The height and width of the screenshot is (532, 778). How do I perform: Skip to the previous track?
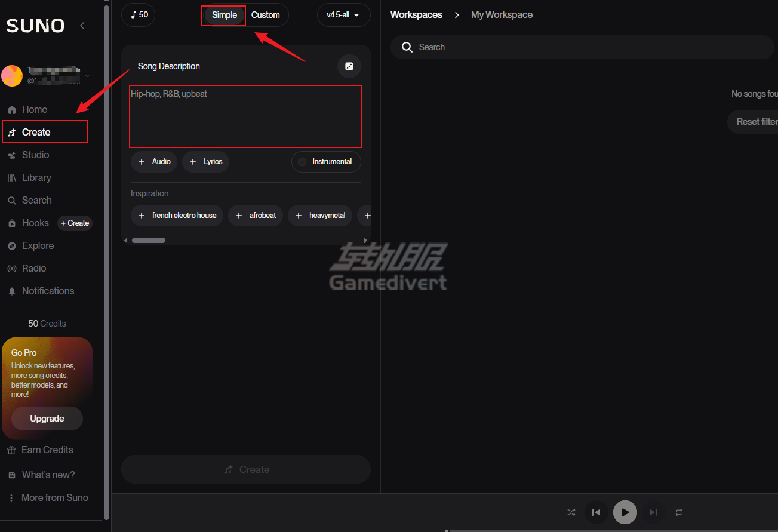coord(596,512)
